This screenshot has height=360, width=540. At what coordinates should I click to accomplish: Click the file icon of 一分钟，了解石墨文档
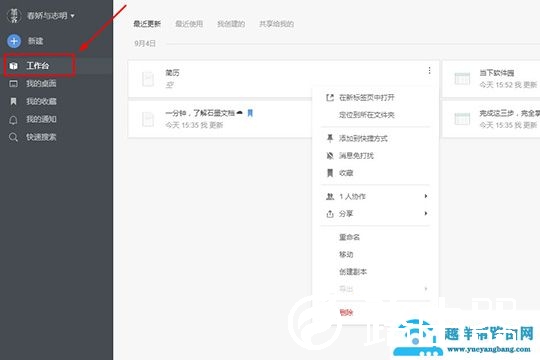(x=148, y=120)
